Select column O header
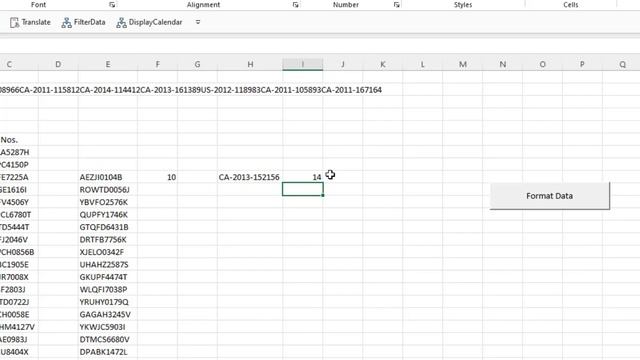Viewport: 640px width, 360px height. 543,64
